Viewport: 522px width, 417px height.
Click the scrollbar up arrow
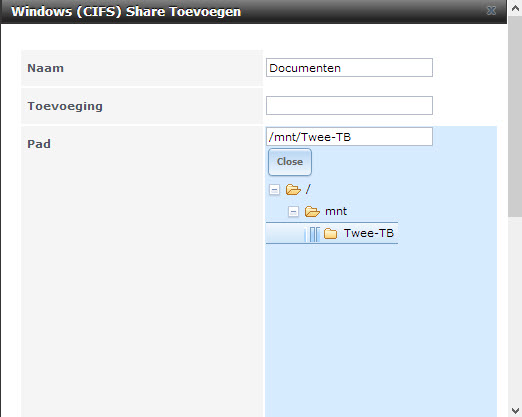tap(515, 8)
